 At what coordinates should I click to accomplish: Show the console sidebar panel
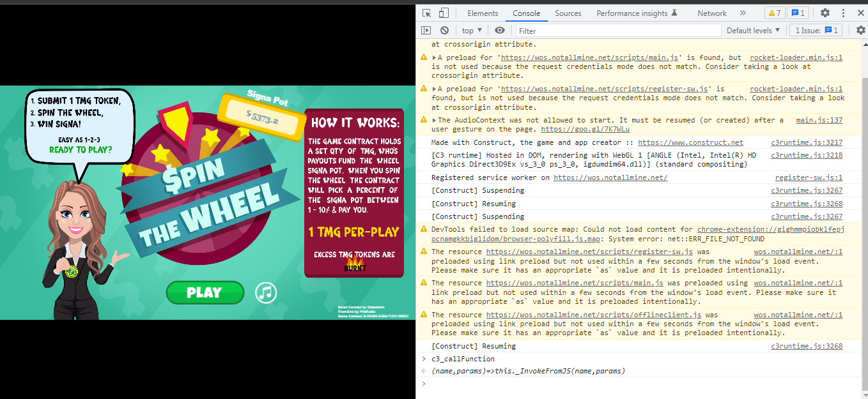tap(426, 30)
